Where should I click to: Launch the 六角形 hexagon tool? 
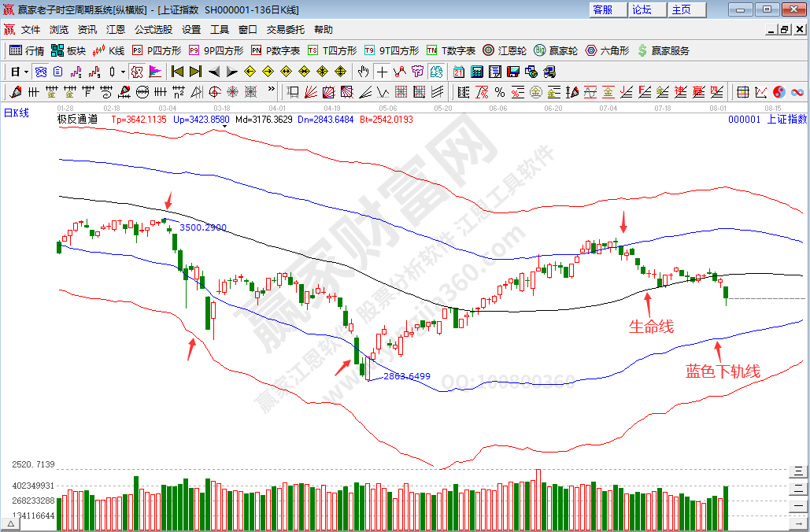[607, 50]
